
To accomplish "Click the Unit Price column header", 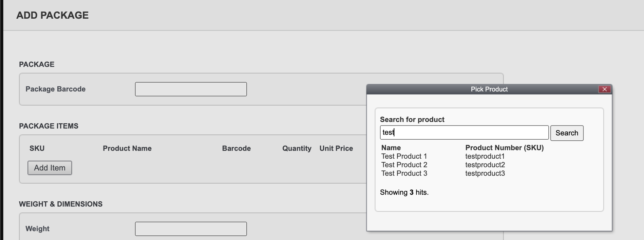I will click(x=336, y=148).
